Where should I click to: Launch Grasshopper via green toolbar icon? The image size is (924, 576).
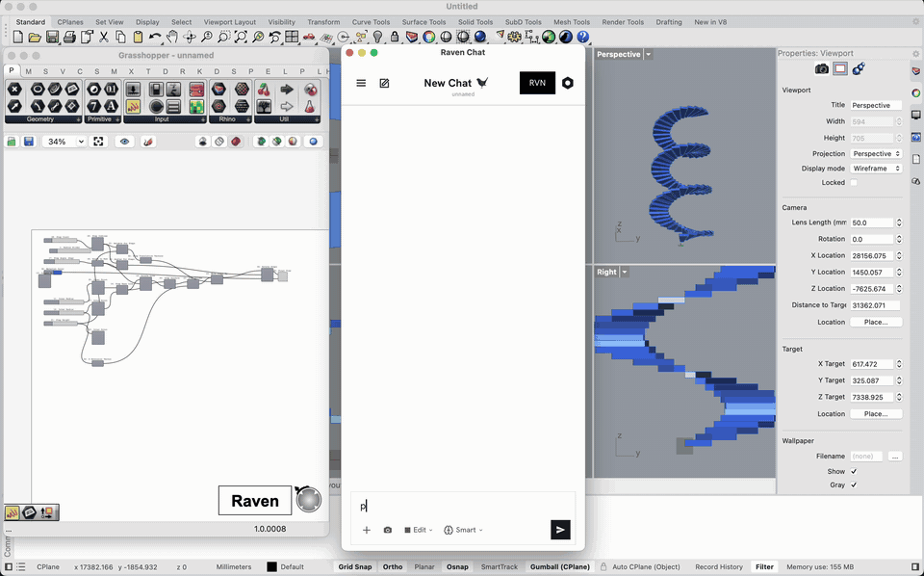click(549, 38)
